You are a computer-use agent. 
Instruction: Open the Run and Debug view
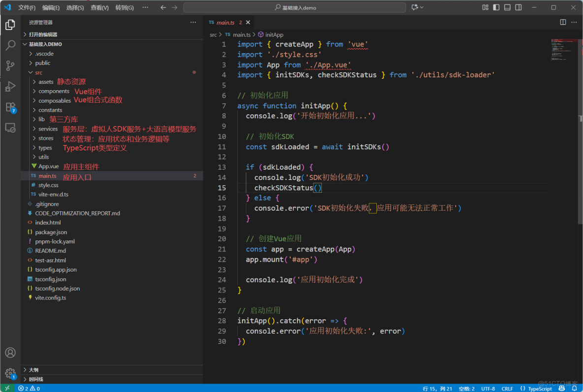point(10,87)
